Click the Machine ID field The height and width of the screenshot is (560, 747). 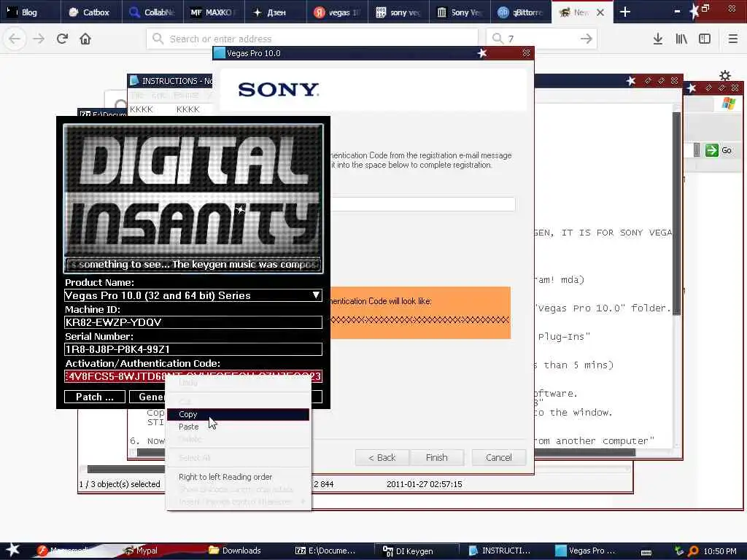193,322
